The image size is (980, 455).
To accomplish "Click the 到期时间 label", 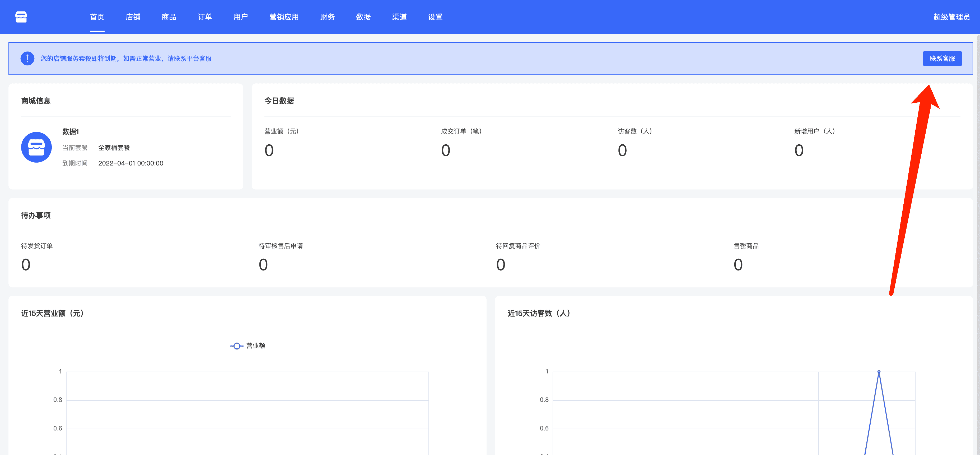I will pos(75,163).
